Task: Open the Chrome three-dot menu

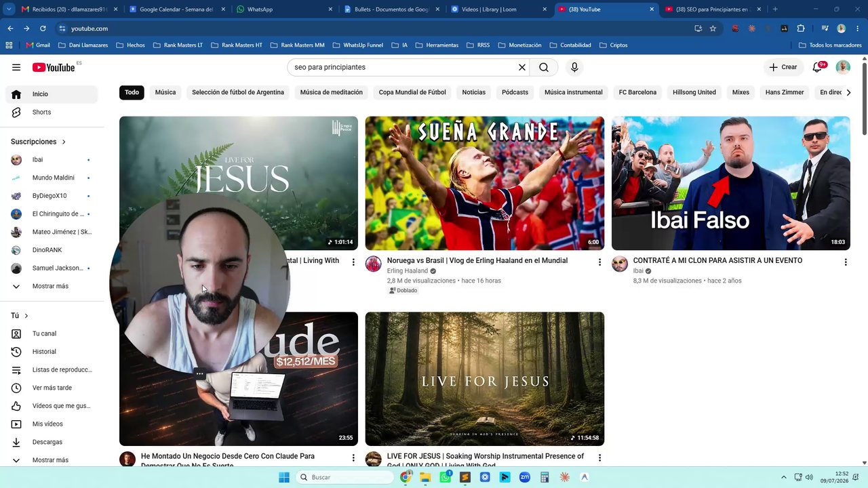Action: (857, 28)
